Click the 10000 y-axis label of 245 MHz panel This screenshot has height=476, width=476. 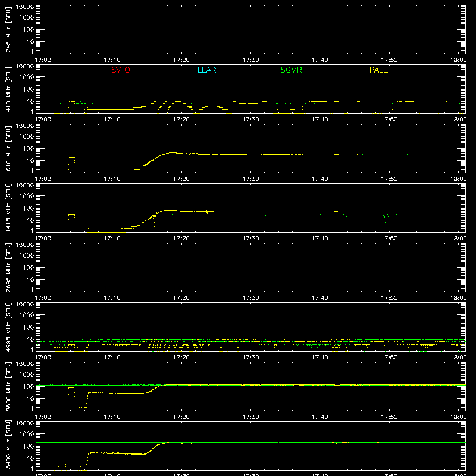[25, 7]
